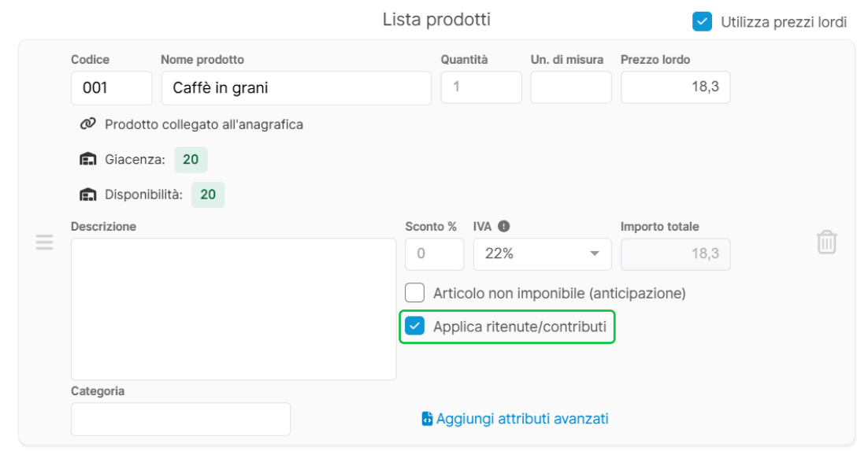Click the Giacenza warehouse icon
868x459 pixels.
click(88, 159)
